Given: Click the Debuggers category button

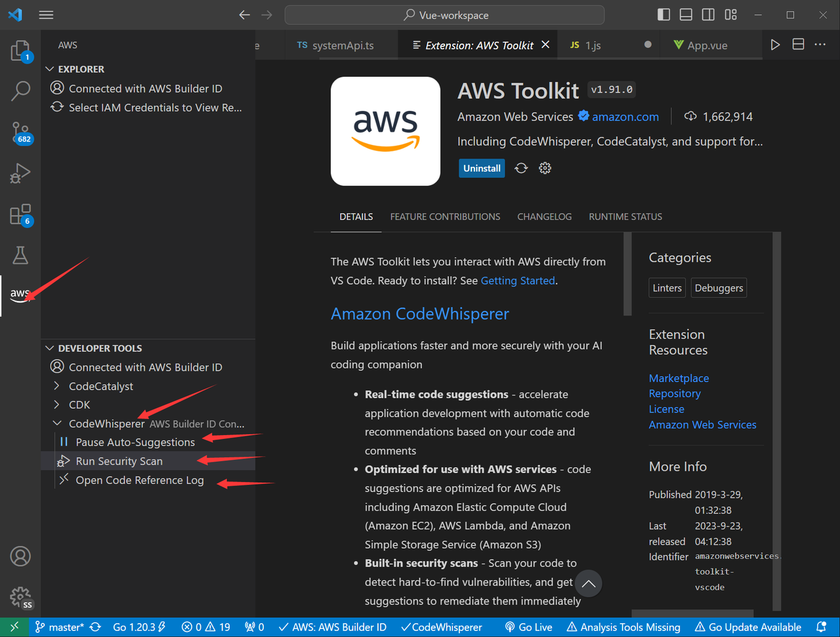Looking at the screenshot, I should point(719,288).
